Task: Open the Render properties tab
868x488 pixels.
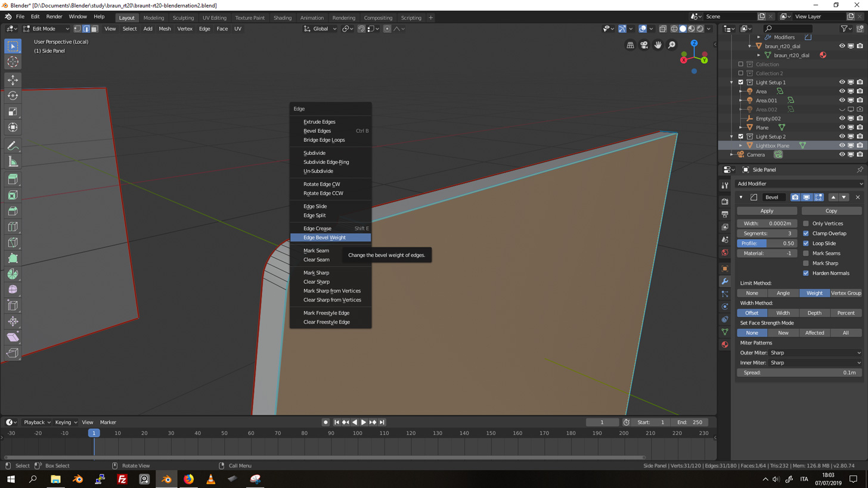Action: click(725, 201)
